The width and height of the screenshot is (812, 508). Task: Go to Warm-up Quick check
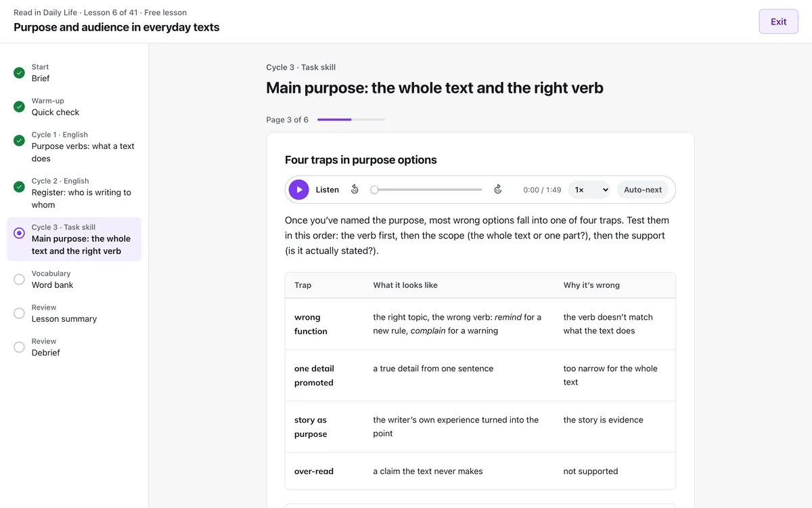tap(74, 106)
